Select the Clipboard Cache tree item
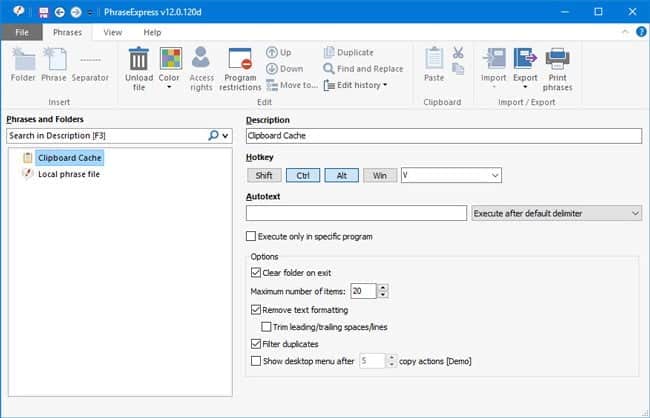The height and width of the screenshot is (418, 650). (x=70, y=158)
